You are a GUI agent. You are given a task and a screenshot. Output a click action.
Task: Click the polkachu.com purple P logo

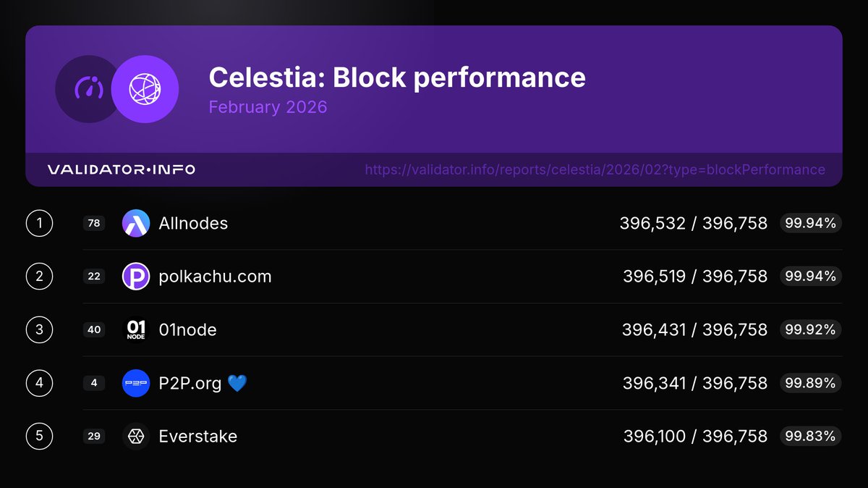tap(136, 276)
